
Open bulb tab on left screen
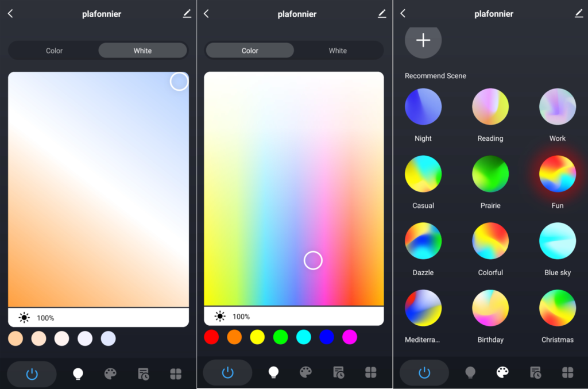tap(78, 374)
